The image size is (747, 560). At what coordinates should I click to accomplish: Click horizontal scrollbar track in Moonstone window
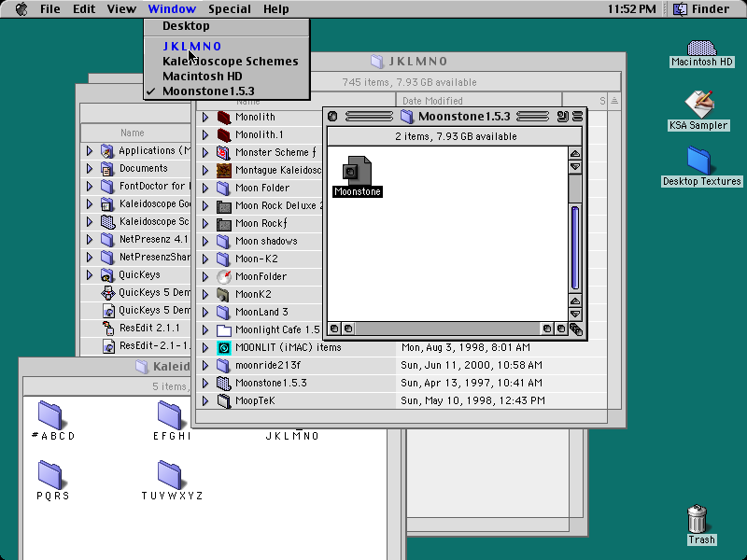tap(447, 329)
